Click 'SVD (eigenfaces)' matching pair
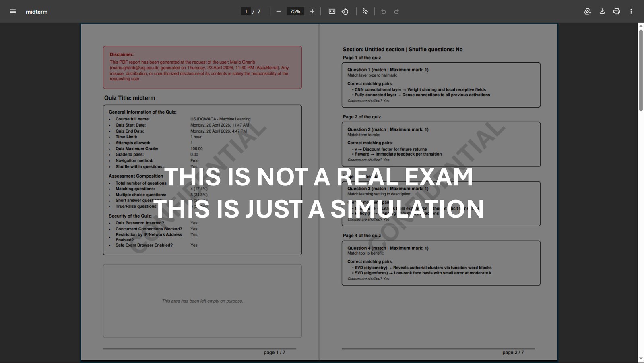Viewport: 644px width, 363px height. [423, 273]
